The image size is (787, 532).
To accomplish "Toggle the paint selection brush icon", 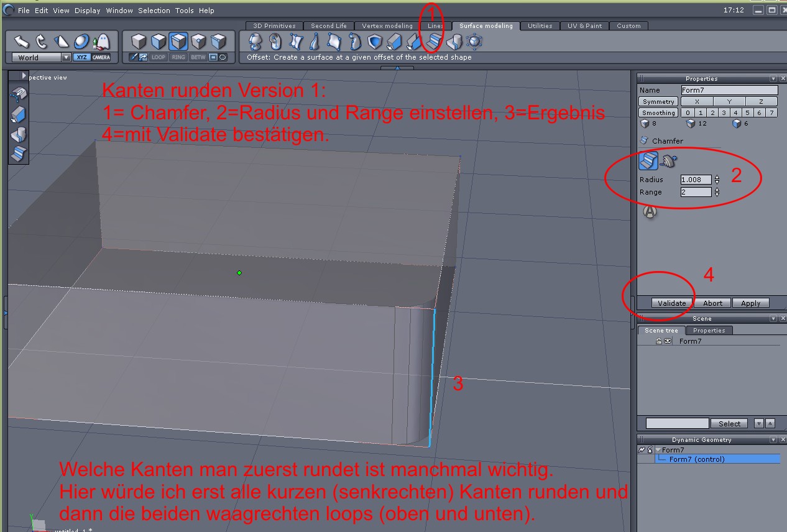I will 134,57.
